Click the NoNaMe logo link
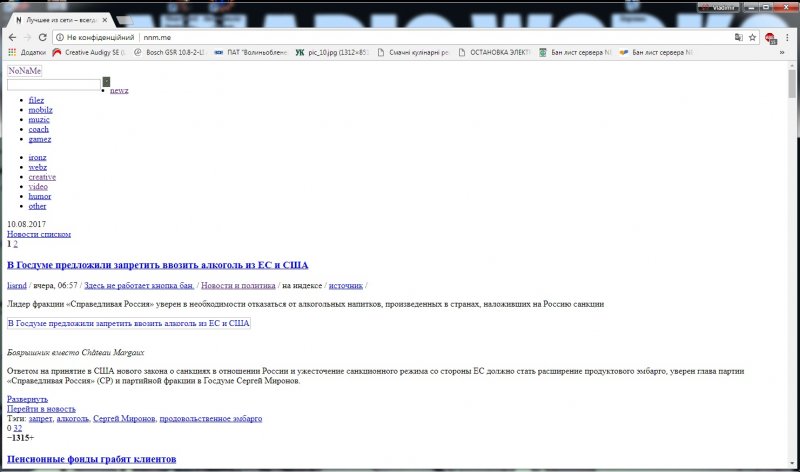Screen dimensions: 800x472 click(x=24, y=71)
